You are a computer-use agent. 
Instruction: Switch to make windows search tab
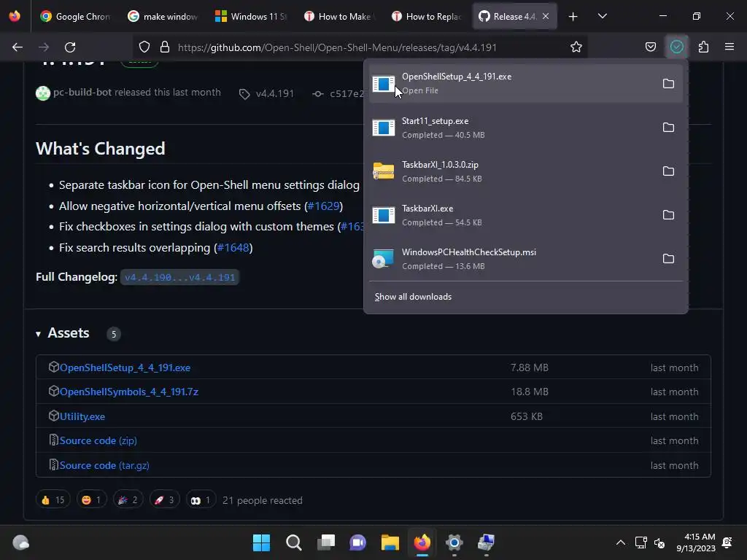(163, 17)
